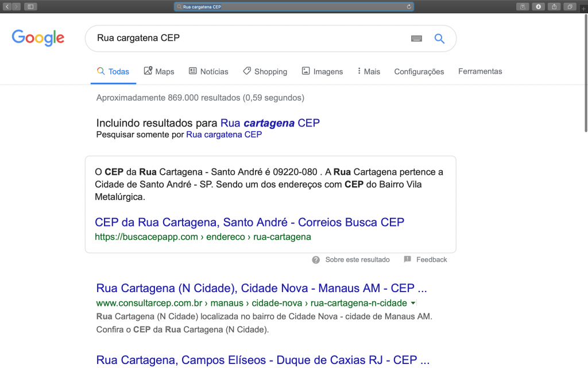Viewport: 588px width, 368px height.
Task: Open the virtual keyboard icon in search box
Action: tap(416, 39)
